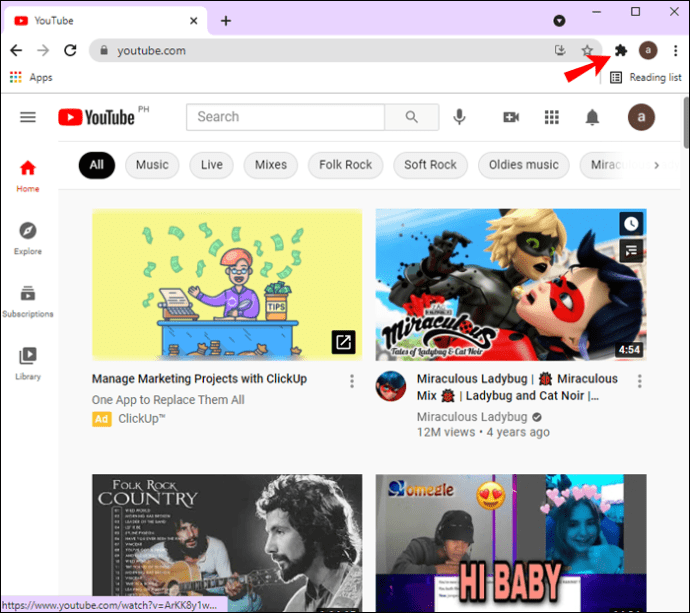Click the browser forward arrow
The image size is (690, 613).
tap(43, 50)
